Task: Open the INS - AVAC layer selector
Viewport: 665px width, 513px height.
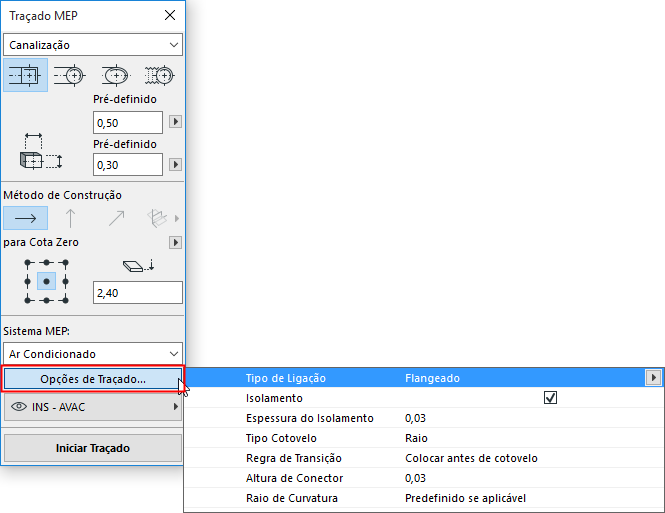Action: 93,407
